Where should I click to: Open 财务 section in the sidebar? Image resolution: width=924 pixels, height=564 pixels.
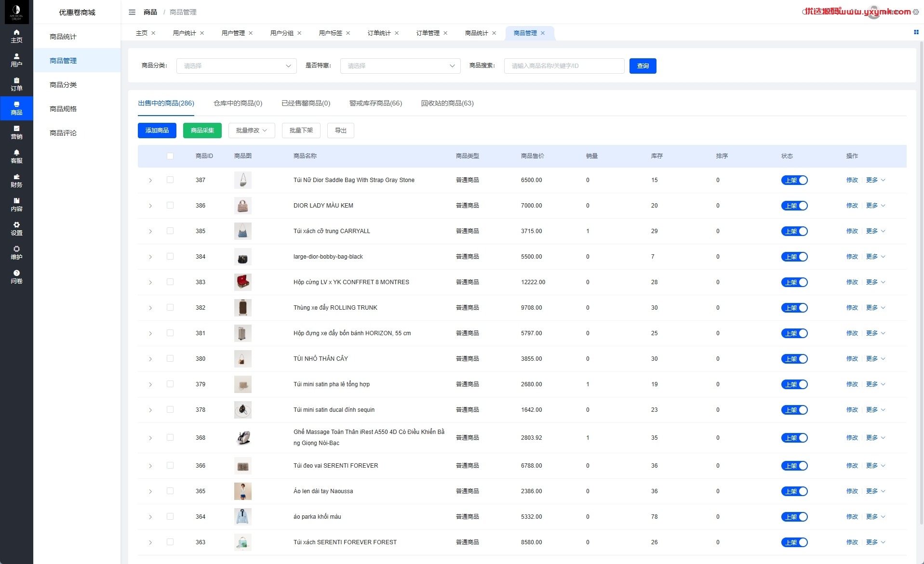(16, 181)
